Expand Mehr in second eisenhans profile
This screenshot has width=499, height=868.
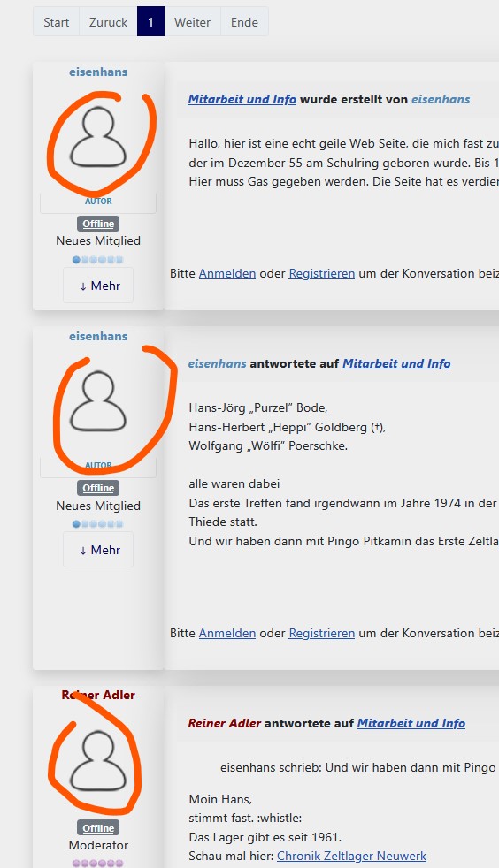(98, 550)
